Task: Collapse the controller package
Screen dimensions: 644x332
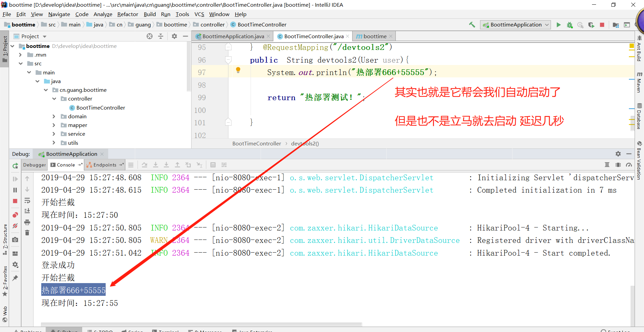Action: [x=54, y=99]
